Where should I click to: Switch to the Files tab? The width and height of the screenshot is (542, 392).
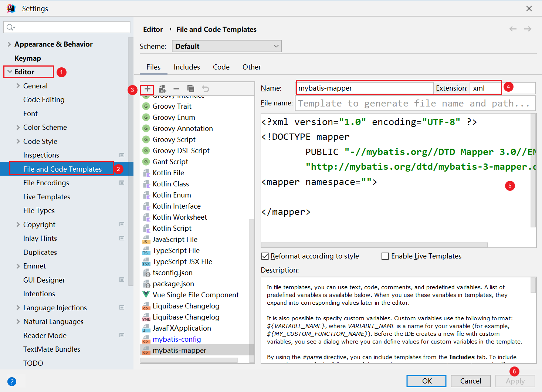click(x=153, y=67)
